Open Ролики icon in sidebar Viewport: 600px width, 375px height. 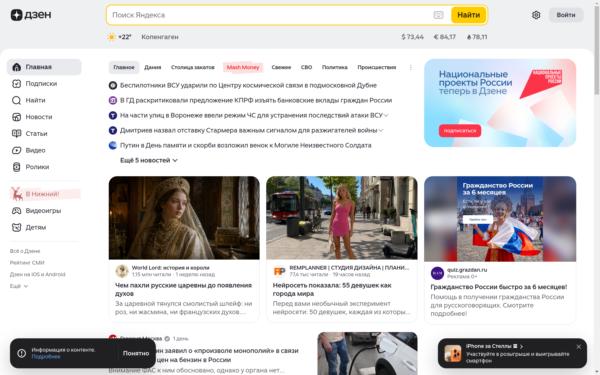point(16,167)
